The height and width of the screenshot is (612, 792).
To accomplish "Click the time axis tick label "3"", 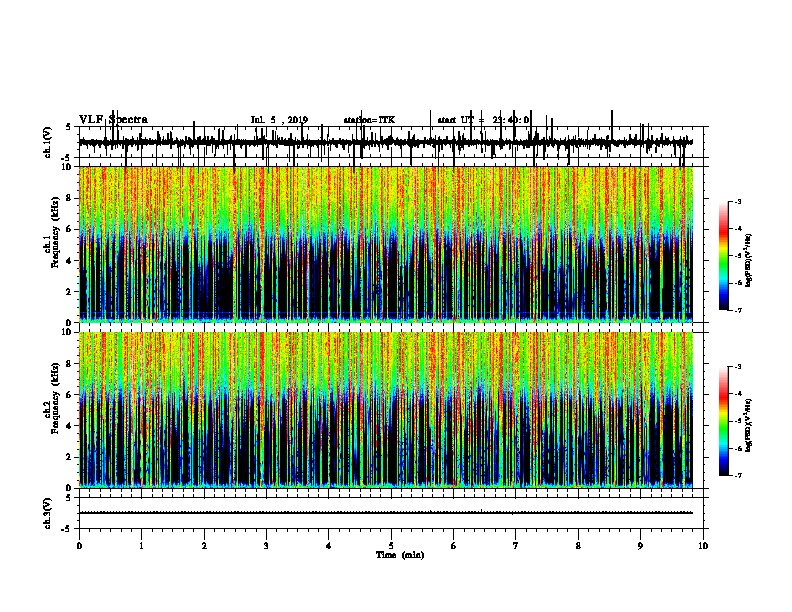I will (266, 546).
